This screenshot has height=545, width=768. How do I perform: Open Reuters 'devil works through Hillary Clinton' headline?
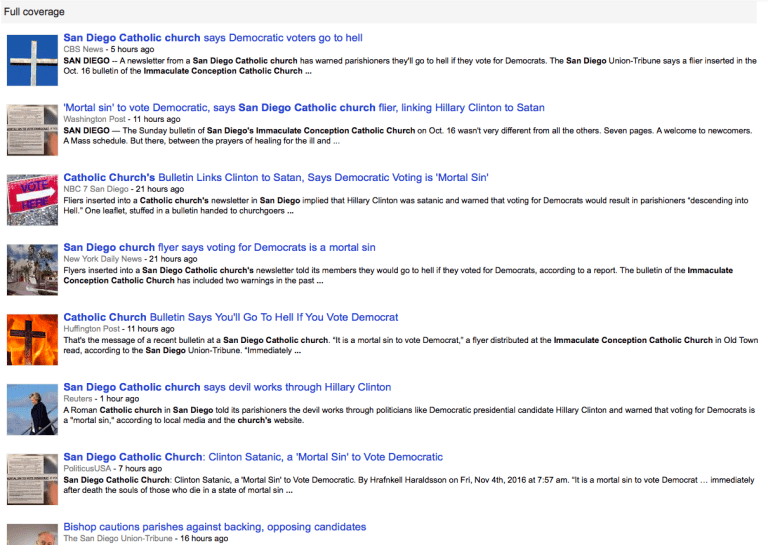227,387
